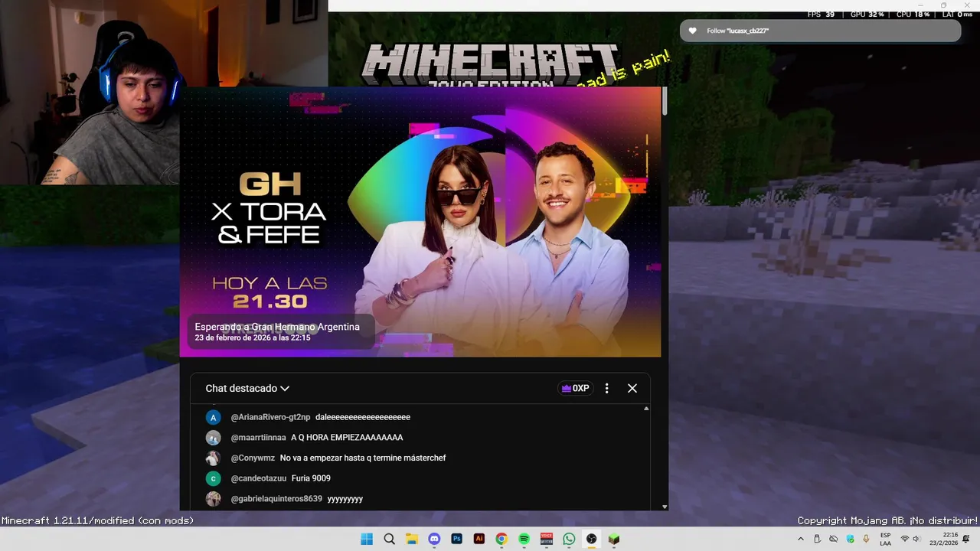Click the microphone tray icon
Viewport: 980px width, 551px height.
tap(866, 539)
